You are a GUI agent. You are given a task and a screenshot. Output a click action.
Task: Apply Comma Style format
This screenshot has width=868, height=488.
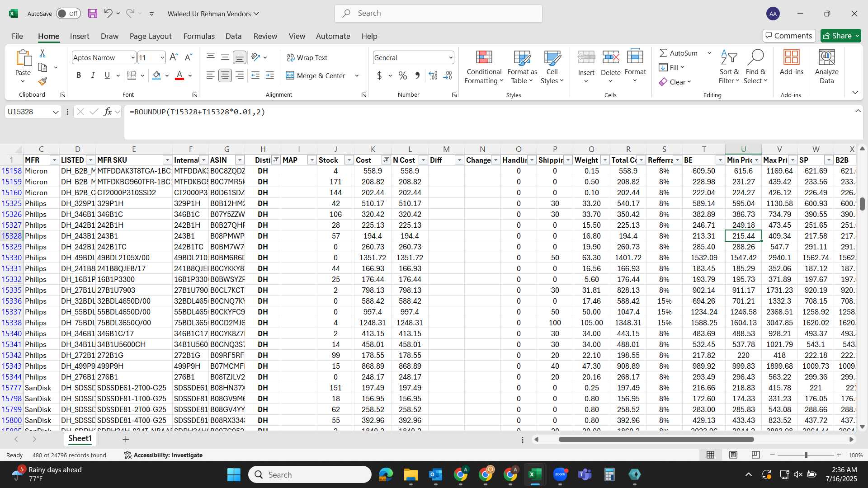point(417,75)
